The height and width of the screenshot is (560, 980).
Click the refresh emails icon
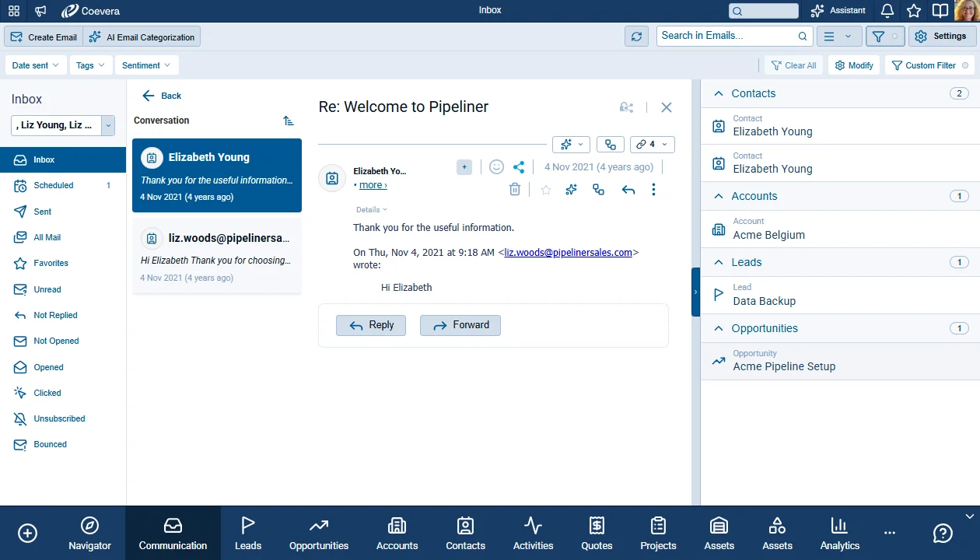click(636, 37)
